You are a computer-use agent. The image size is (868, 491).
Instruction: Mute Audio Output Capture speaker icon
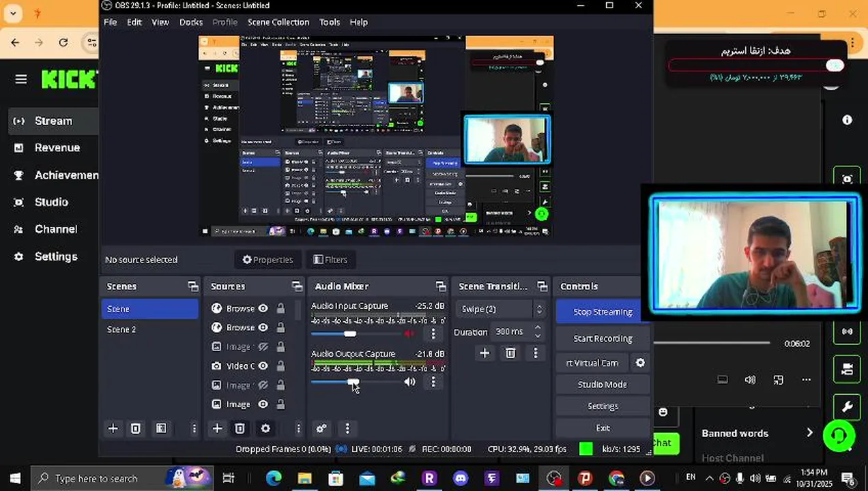click(409, 382)
